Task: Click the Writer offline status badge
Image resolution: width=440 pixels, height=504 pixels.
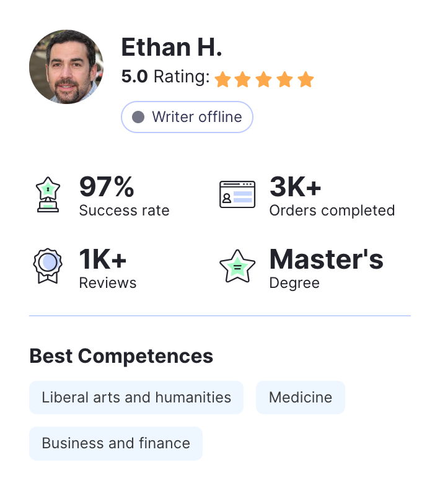Action: [x=187, y=117]
